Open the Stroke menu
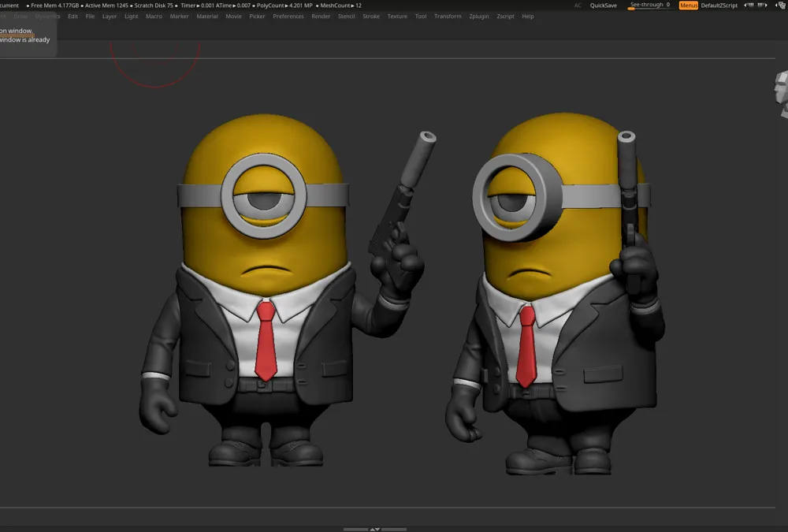The height and width of the screenshot is (532, 788). point(371,16)
